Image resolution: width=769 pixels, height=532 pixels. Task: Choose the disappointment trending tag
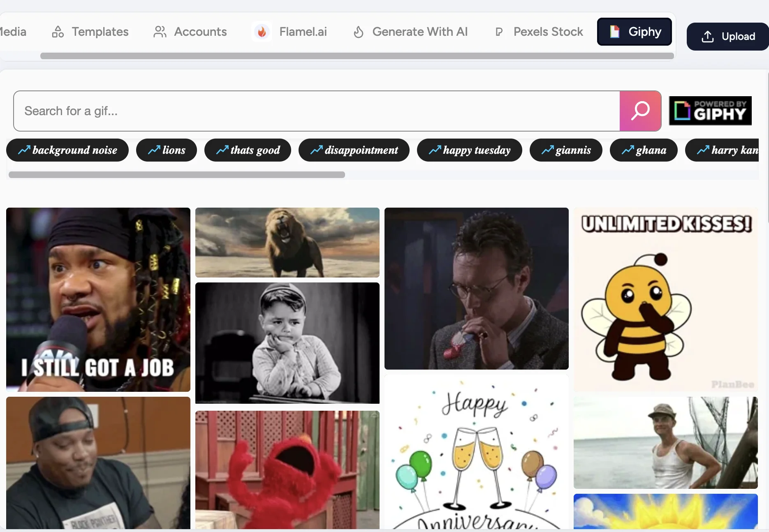click(x=354, y=150)
